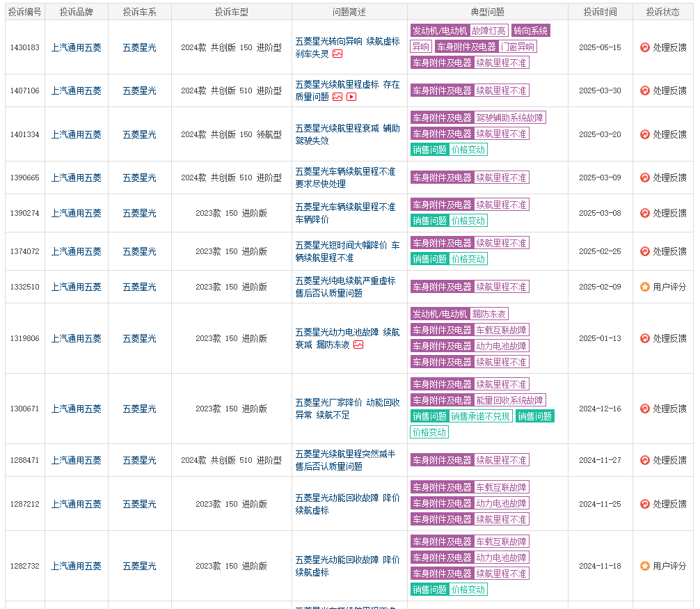Click 处理反馈 status icon for complaint 1374072

644,251
